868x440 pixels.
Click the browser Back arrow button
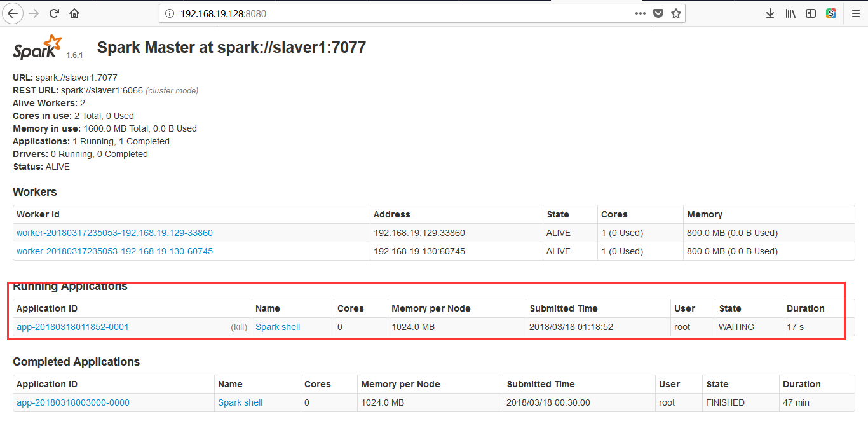[x=13, y=13]
